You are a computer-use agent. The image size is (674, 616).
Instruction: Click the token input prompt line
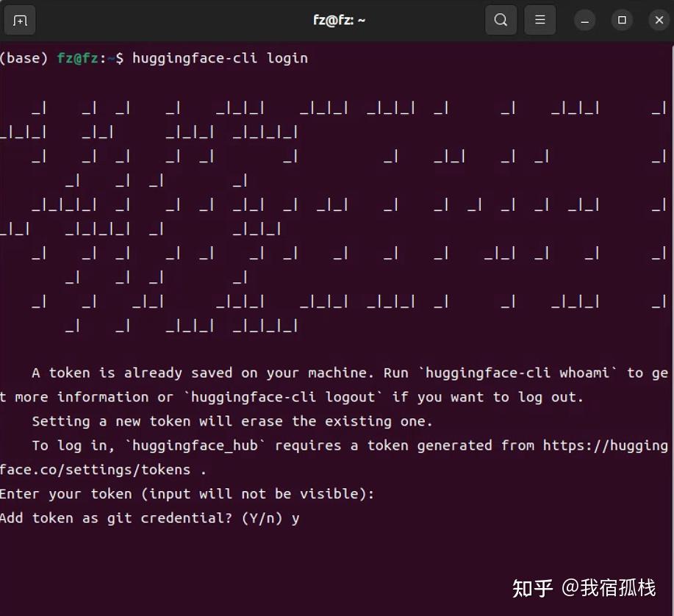coord(187,493)
